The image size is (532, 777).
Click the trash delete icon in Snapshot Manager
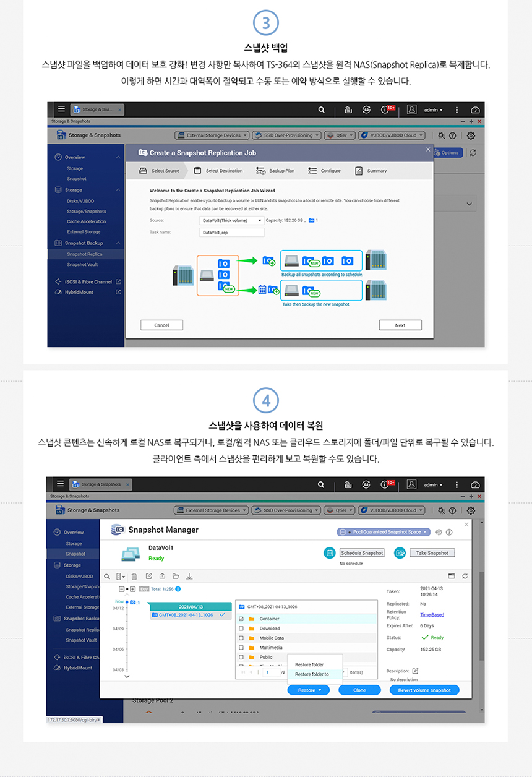click(x=134, y=576)
